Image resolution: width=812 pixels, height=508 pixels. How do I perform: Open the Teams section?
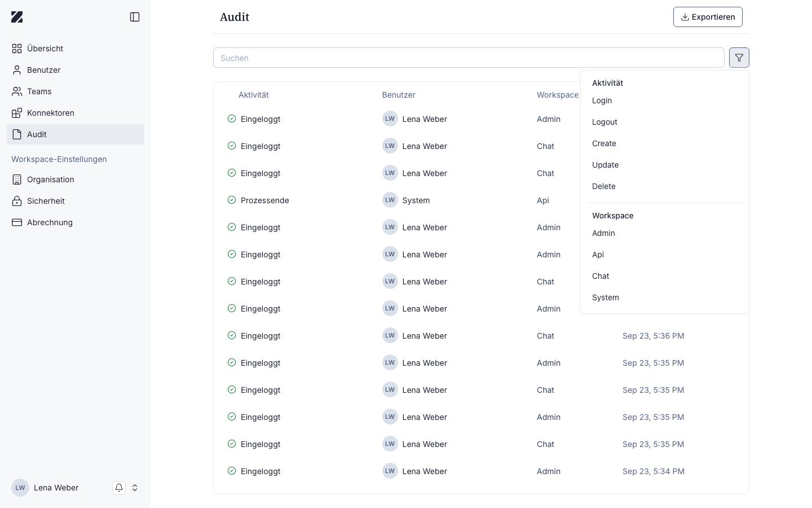[x=75, y=91]
